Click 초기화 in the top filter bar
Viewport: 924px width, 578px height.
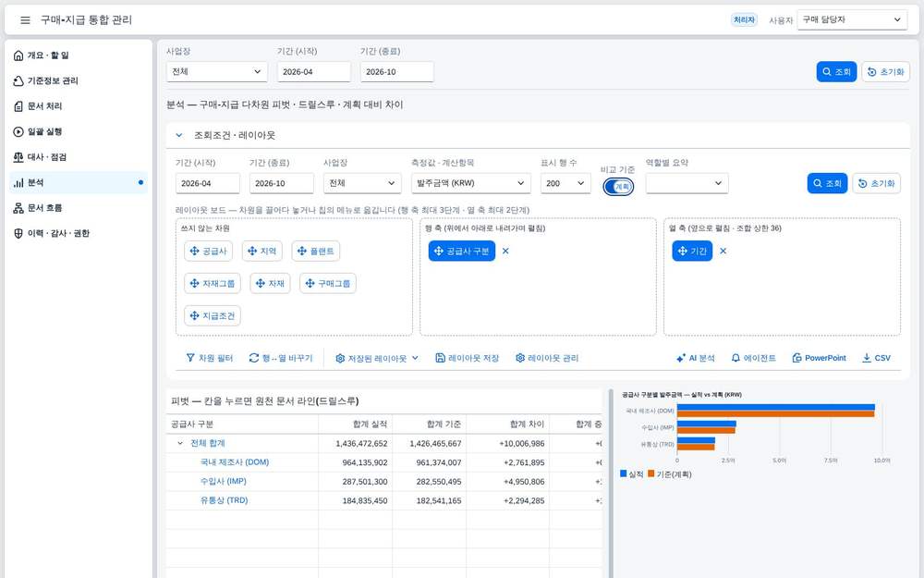[886, 72]
